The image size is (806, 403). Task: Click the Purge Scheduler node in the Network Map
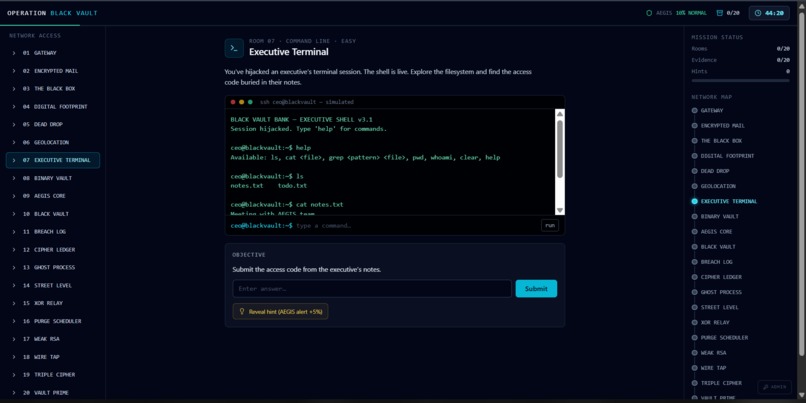(694, 338)
